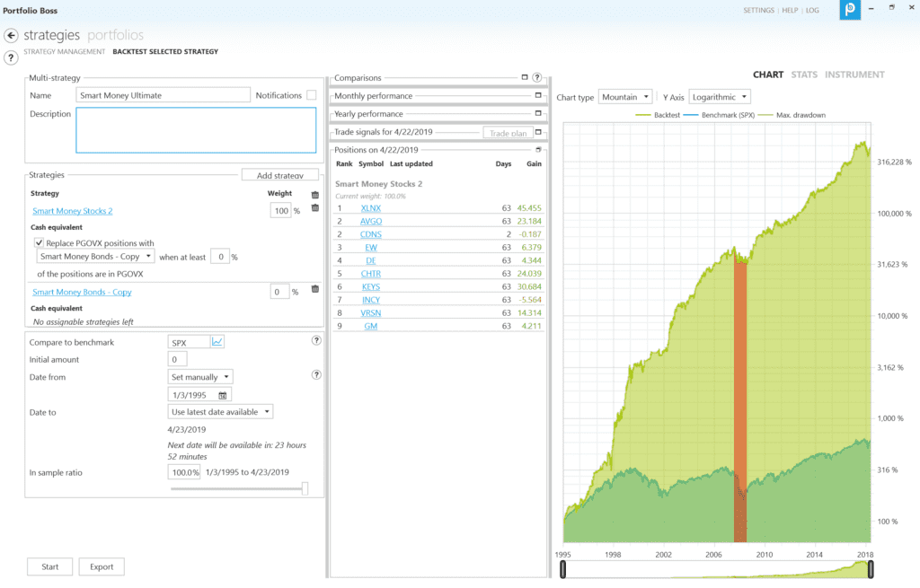Open benchmark chart icon next to SPX
The image size is (920, 588).
click(x=217, y=342)
